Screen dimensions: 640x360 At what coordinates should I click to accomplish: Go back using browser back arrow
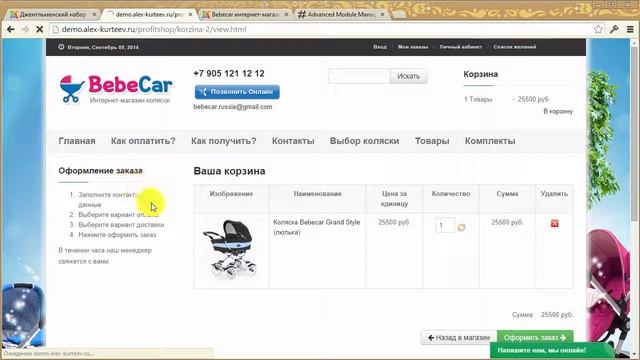tap(11, 29)
